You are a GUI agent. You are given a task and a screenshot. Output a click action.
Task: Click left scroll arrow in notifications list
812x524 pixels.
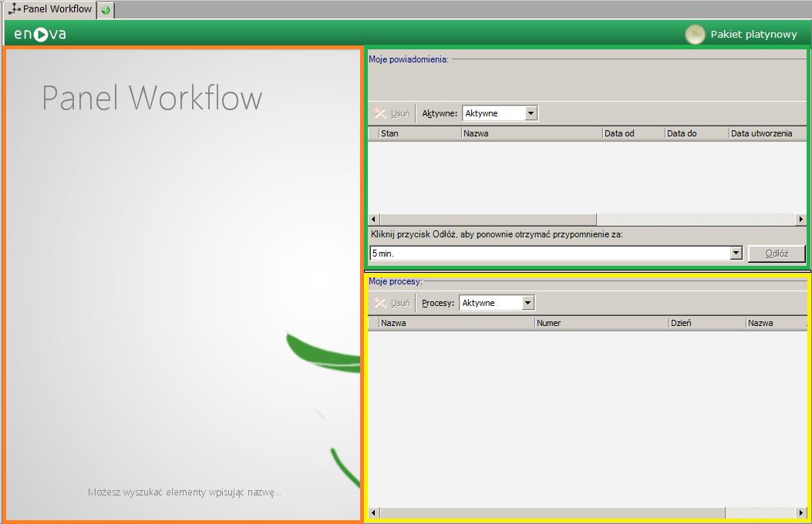(373, 220)
